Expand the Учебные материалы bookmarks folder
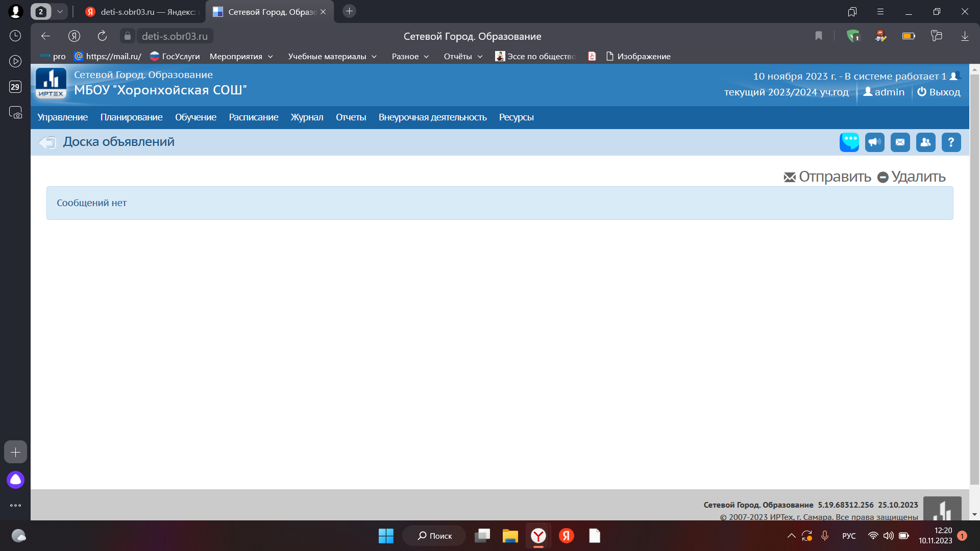 [332, 56]
